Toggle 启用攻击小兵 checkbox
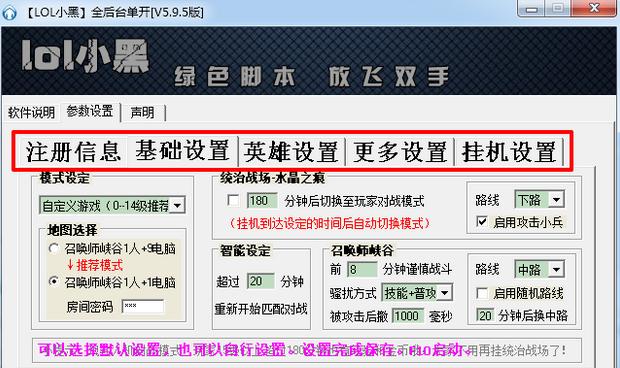620x368 pixels. (x=482, y=221)
